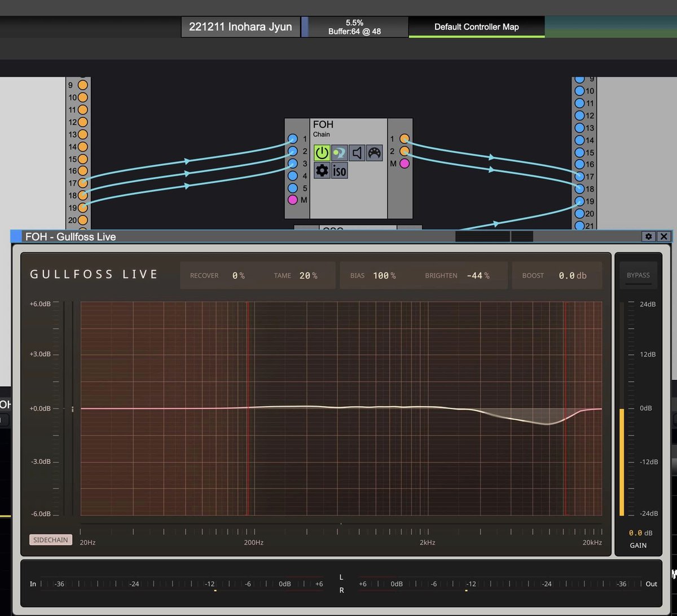
Task: Open the gear icon in Gullfoss Live title bar
Action: point(649,236)
